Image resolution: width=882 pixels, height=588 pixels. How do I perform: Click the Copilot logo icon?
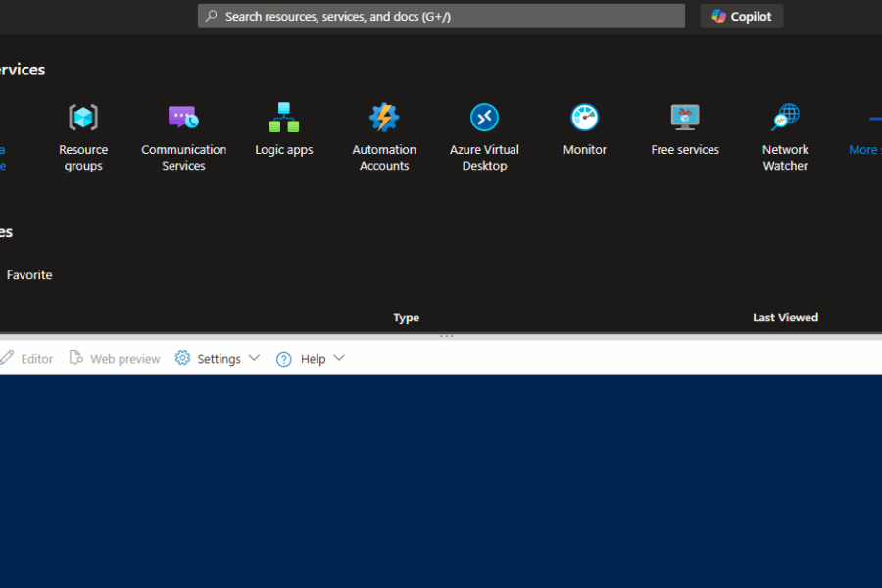click(x=719, y=17)
